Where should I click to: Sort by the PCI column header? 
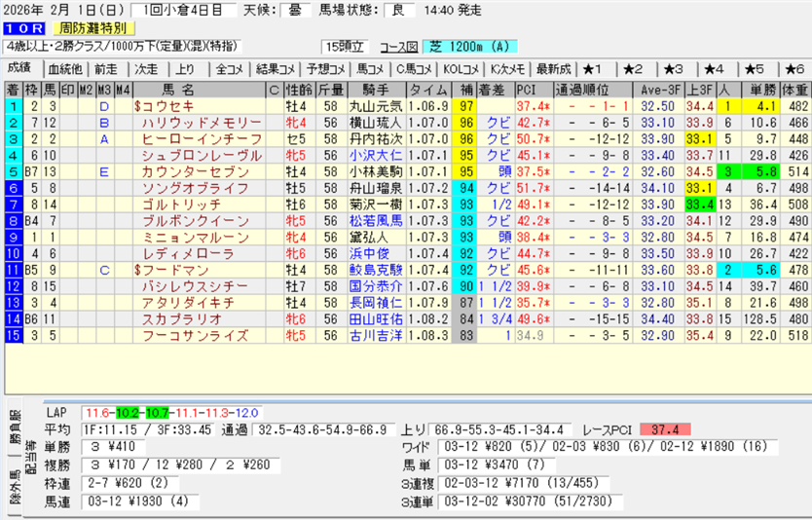(531, 90)
